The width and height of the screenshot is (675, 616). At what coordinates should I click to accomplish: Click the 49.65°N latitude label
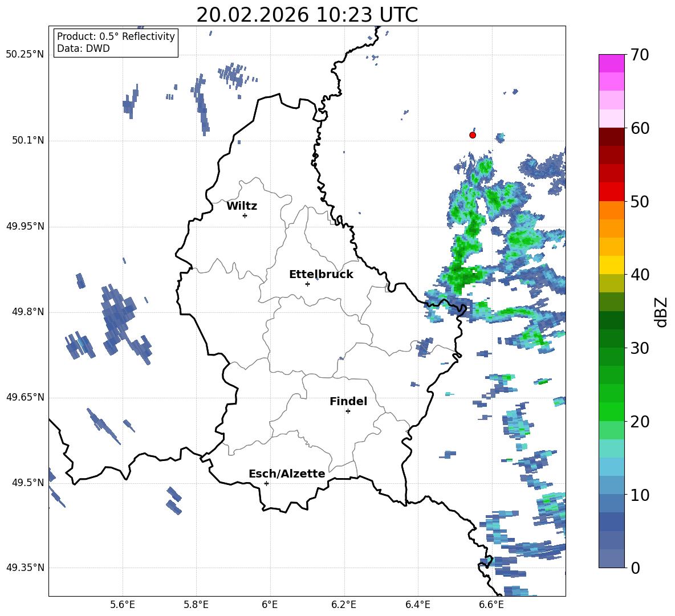point(25,397)
